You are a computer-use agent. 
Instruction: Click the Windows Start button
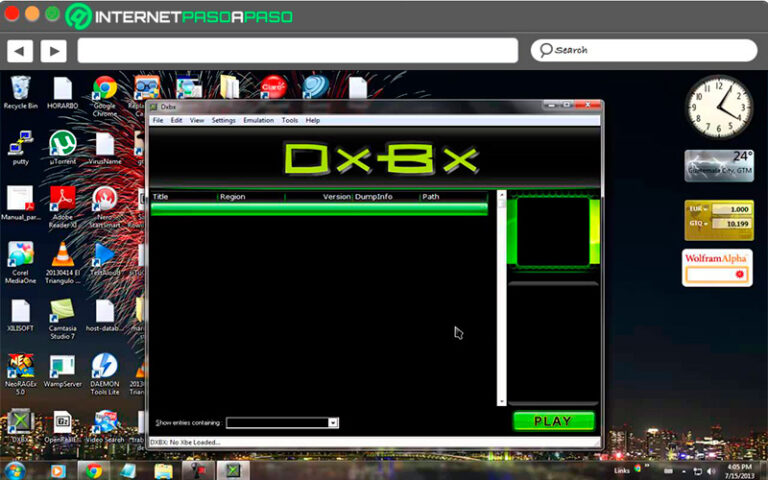15,470
